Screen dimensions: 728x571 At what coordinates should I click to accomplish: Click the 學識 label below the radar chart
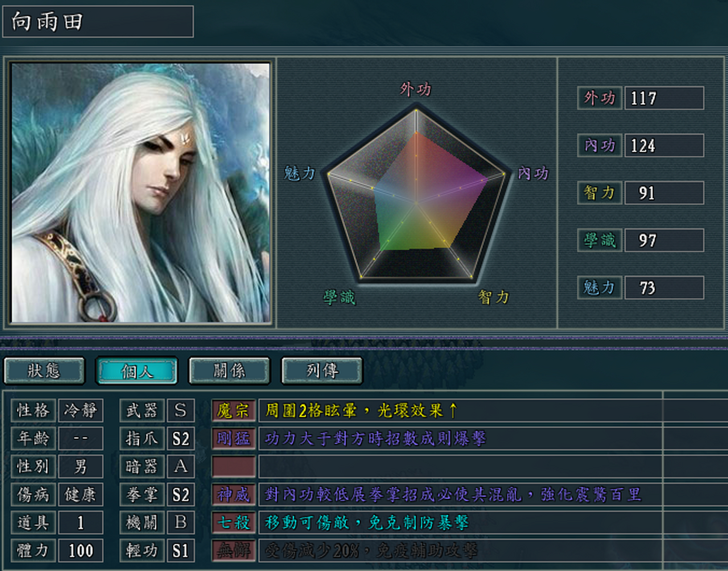339,297
